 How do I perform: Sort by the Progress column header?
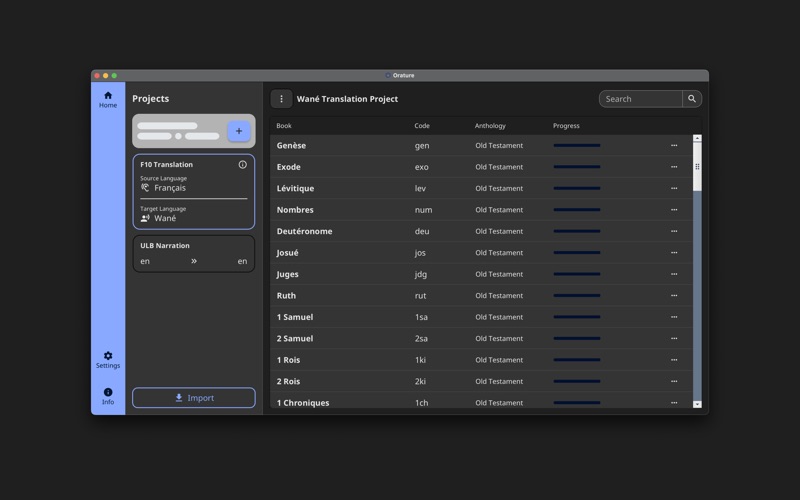pyautogui.click(x=566, y=126)
